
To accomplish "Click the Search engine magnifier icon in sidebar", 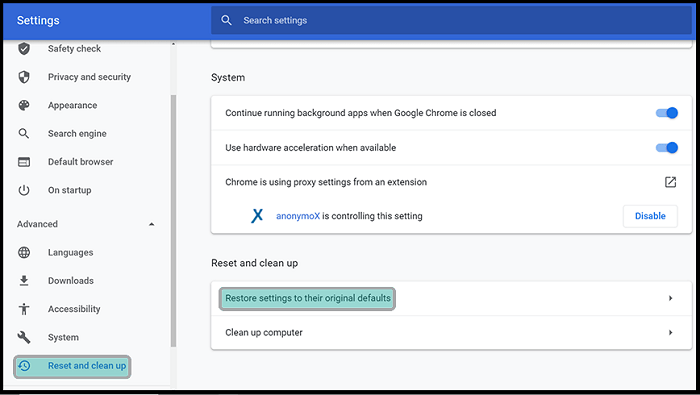I will (24, 133).
